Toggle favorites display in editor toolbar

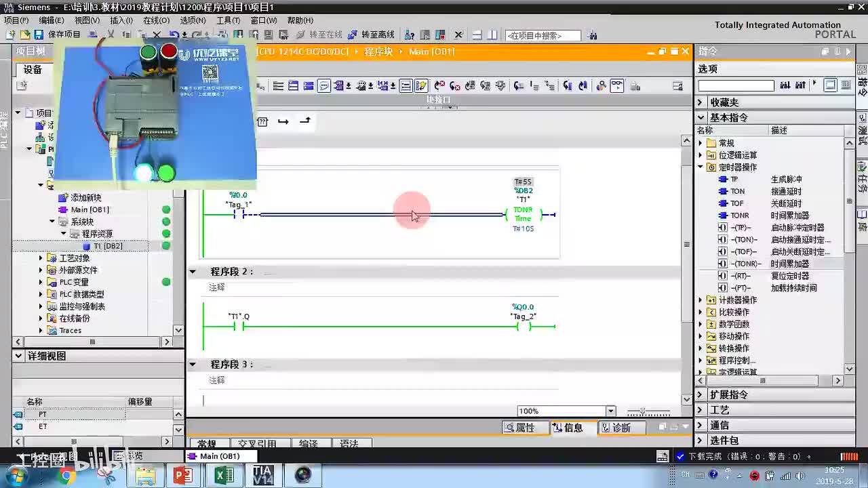tap(421, 85)
